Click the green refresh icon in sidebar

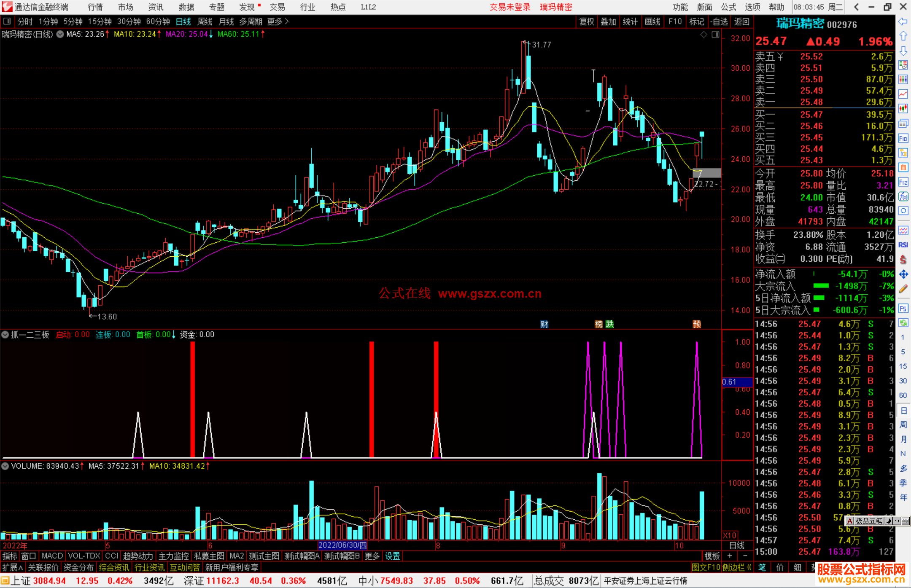point(903,323)
